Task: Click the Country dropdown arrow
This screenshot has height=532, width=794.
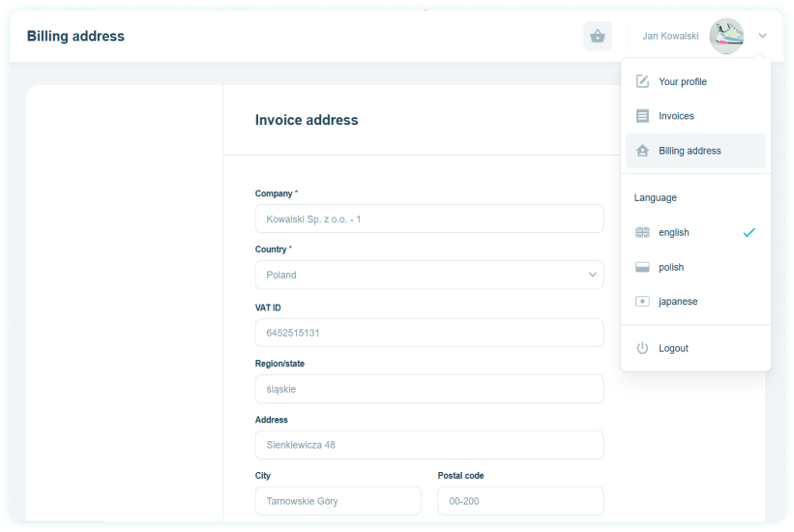Action: point(592,275)
